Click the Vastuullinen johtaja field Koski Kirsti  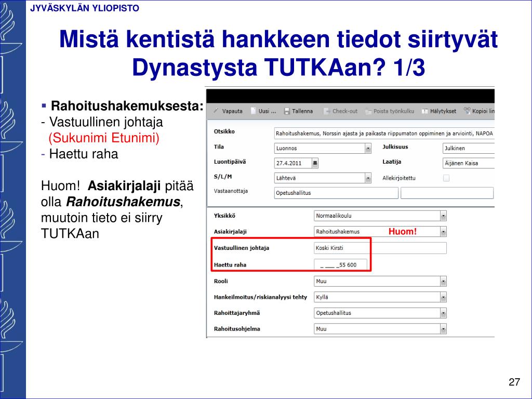[x=380, y=248]
